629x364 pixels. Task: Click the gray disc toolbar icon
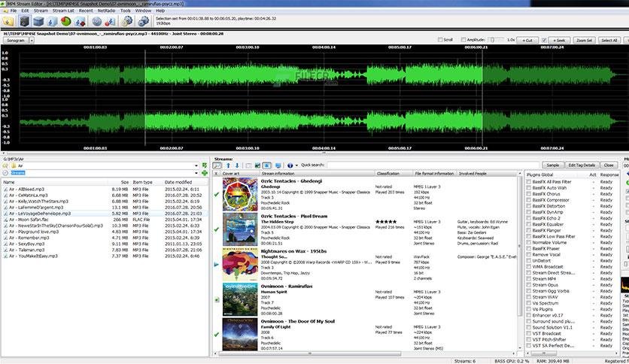tap(96, 21)
